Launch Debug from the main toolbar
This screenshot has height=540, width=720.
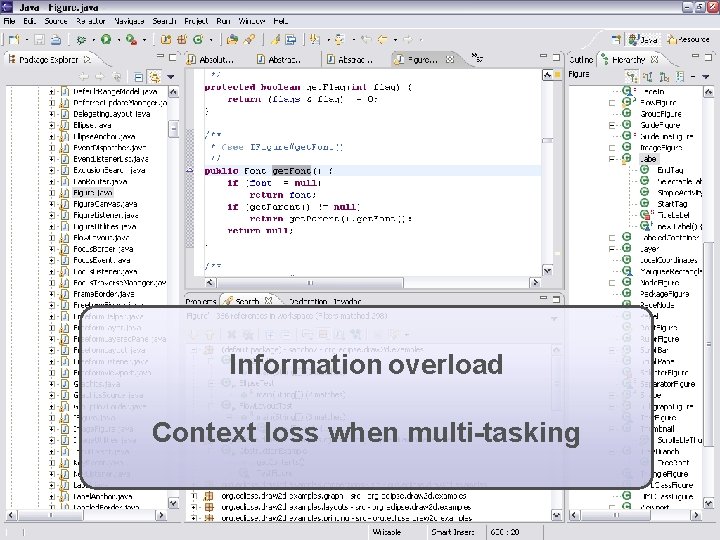click(x=81, y=40)
